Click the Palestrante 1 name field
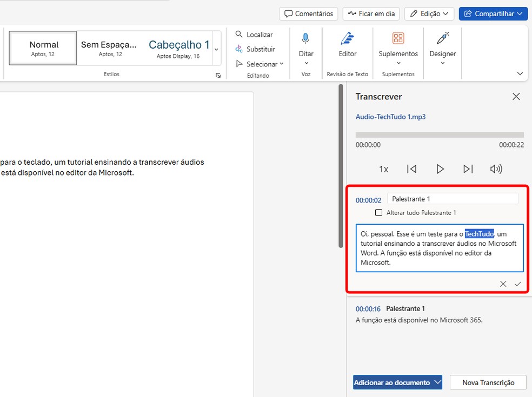 453,199
